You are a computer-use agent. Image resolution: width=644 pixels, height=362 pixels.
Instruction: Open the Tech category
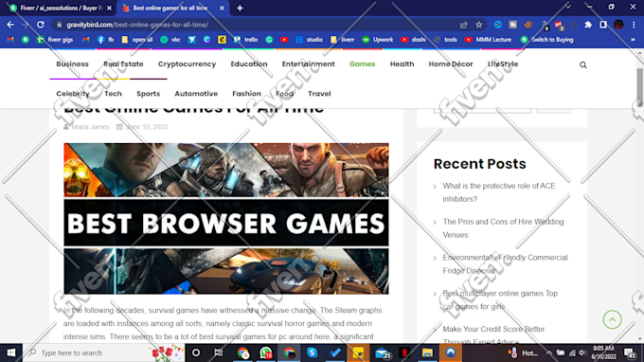click(113, 94)
